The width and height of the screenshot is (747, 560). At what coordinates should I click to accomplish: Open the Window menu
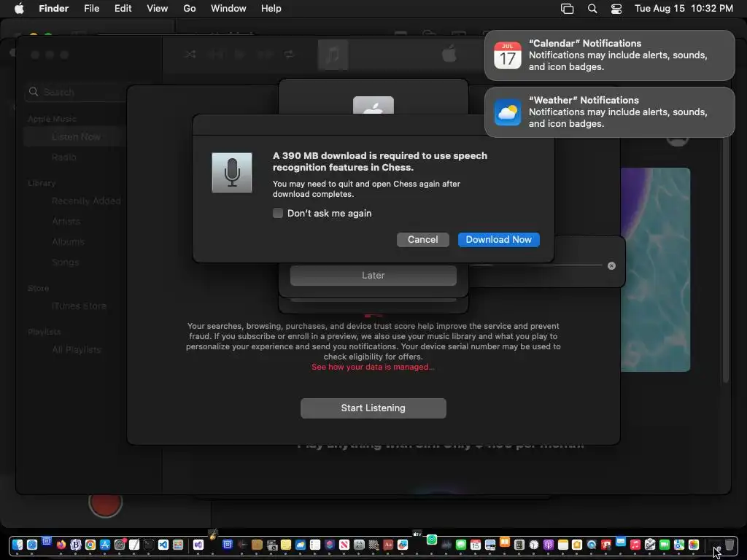pos(228,9)
